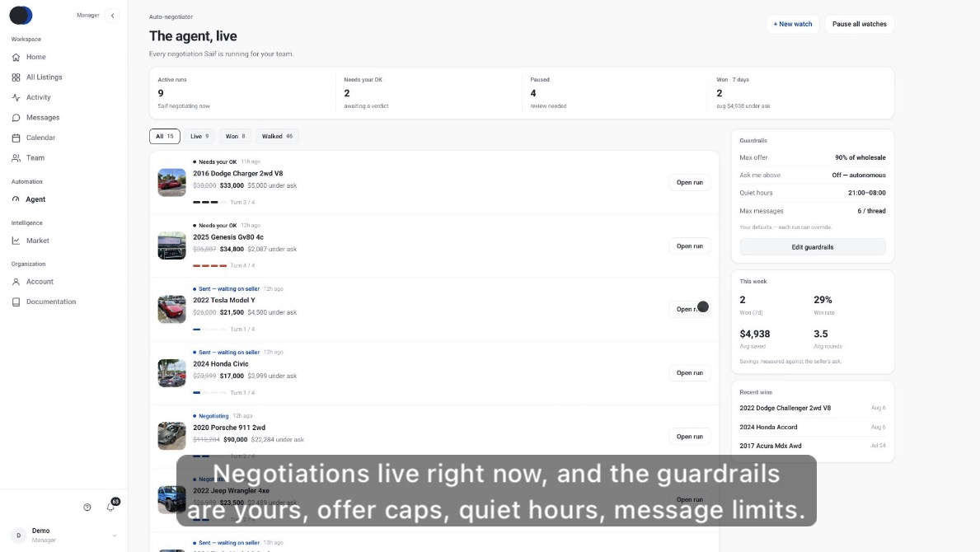The width and height of the screenshot is (980, 552).
Task: Click the + New watch button
Action: (793, 24)
